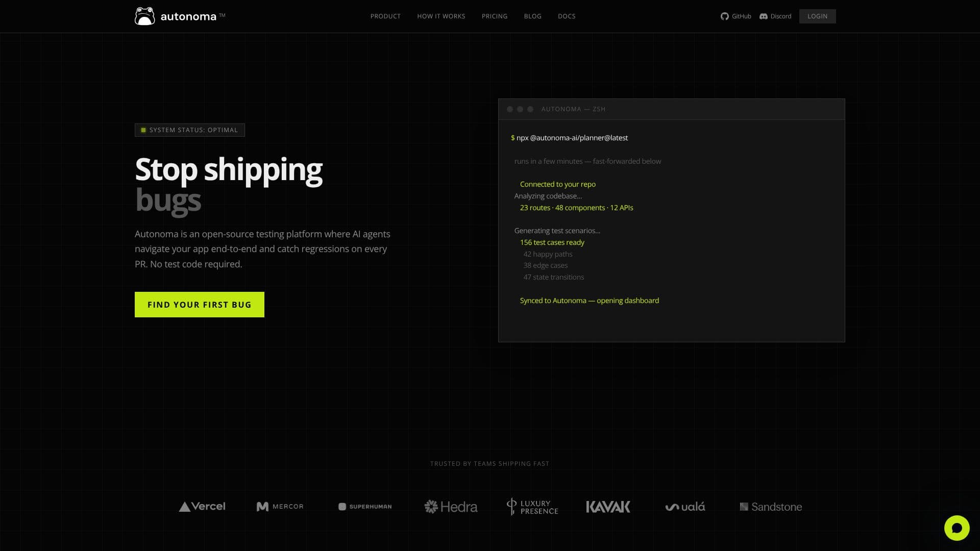This screenshot has height=551, width=980.
Task: Click the Mercor logo
Action: [280, 507]
